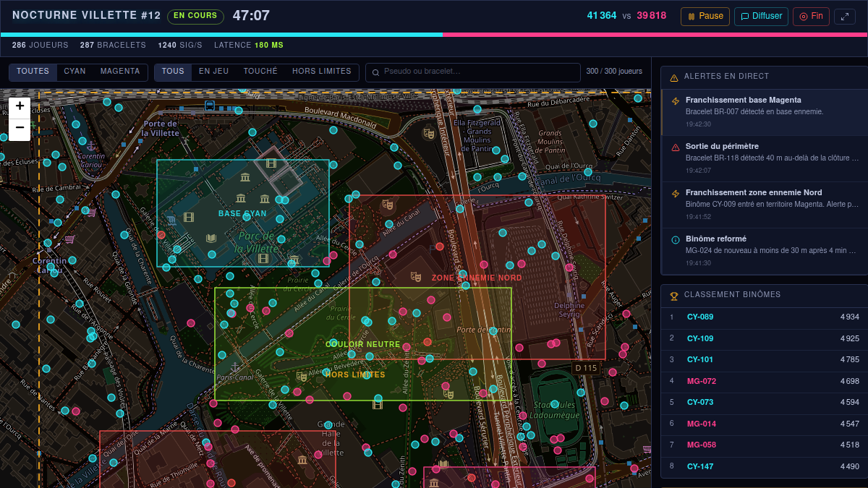
Task: Click the score 4 698 of MG-072
Action: pyautogui.click(x=850, y=381)
